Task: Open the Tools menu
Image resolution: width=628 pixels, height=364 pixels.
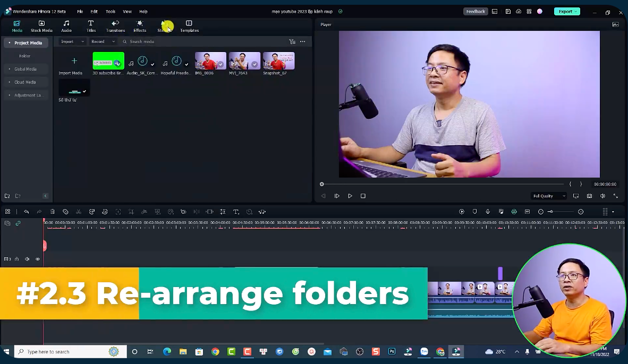Action: click(x=111, y=12)
